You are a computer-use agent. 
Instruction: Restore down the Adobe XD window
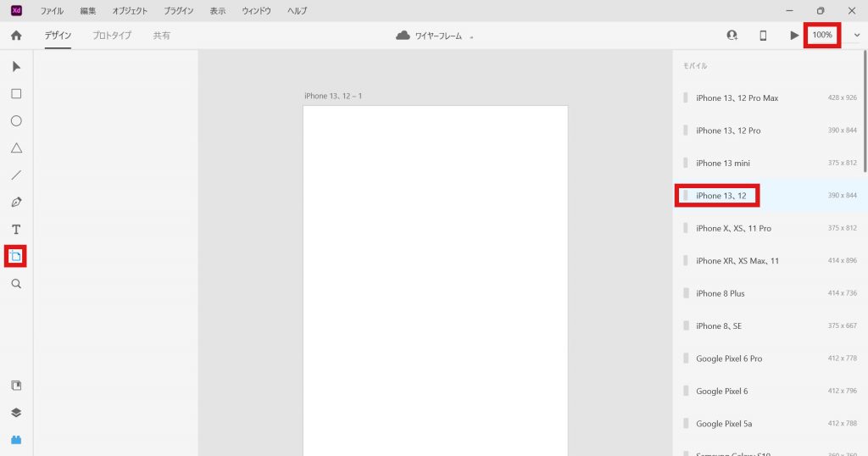pyautogui.click(x=821, y=10)
